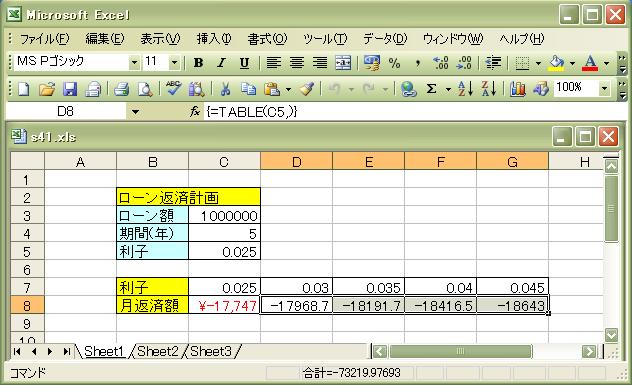Switch to the Sheet2 tab
Screen dimensions: 632x385
coord(158,351)
